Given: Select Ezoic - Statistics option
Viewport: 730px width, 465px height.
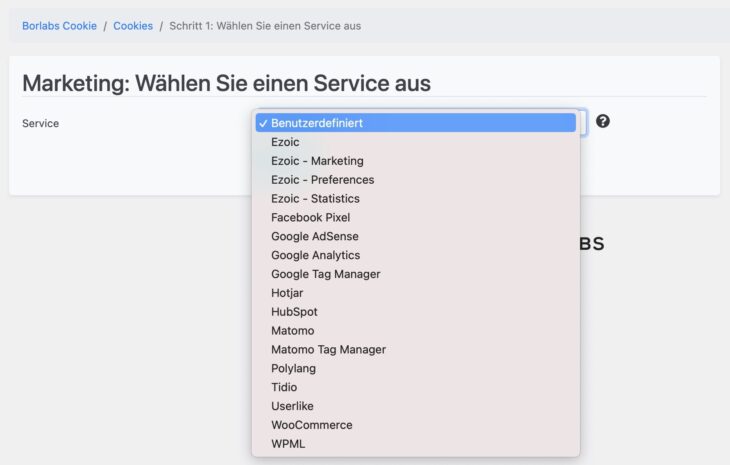Looking at the screenshot, I should [415, 199].
